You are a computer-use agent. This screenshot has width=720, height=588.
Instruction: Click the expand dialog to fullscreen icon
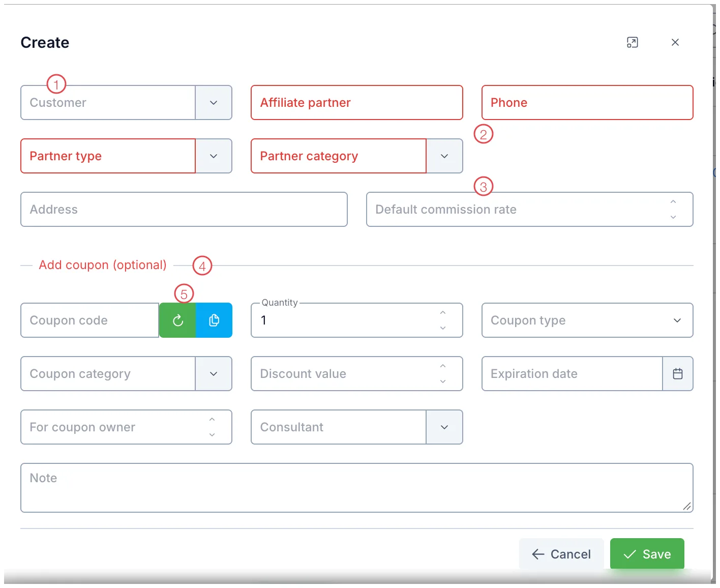click(633, 42)
